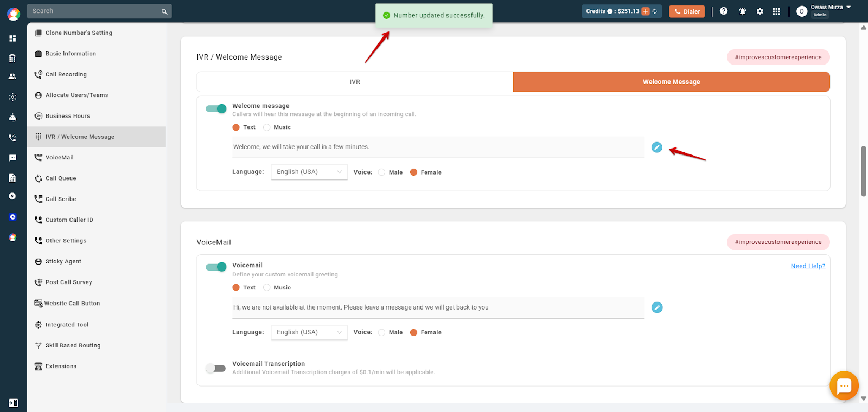Screen dimensions: 868x412
Task: Choose Male voice for voicemail
Action: pyautogui.click(x=382, y=332)
